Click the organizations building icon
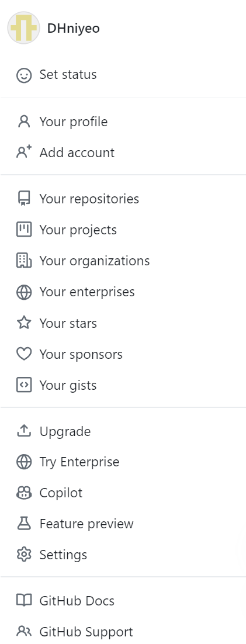 [24, 261]
